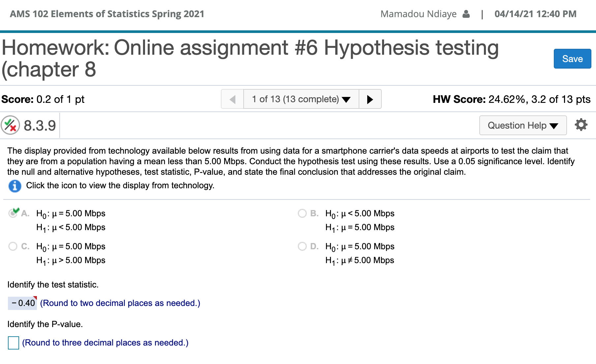Go to next question arrow
Screen dimensions: 596x364
(x=370, y=99)
